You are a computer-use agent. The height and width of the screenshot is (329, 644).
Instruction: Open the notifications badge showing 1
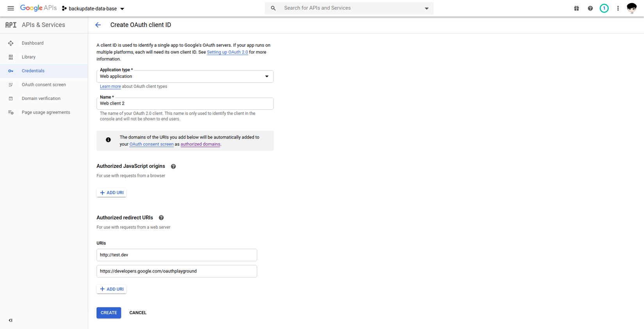[604, 8]
